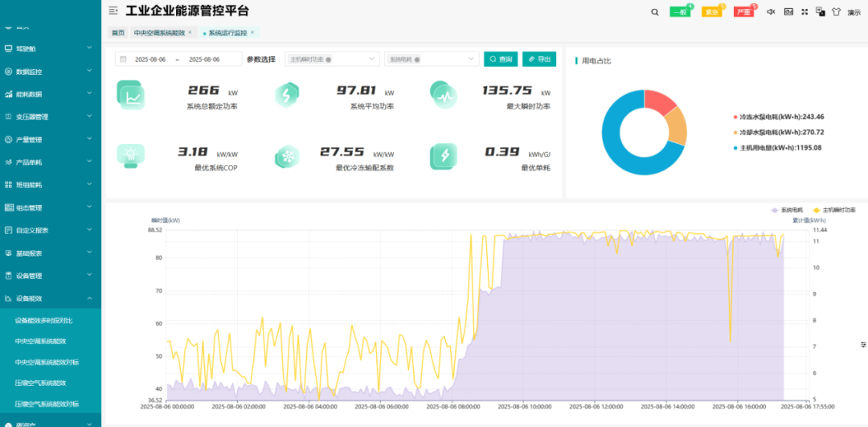The height and width of the screenshot is (427, 868).
Task: Toggle fullscreen with the expand icon
Action: click(x=788, y=12)
